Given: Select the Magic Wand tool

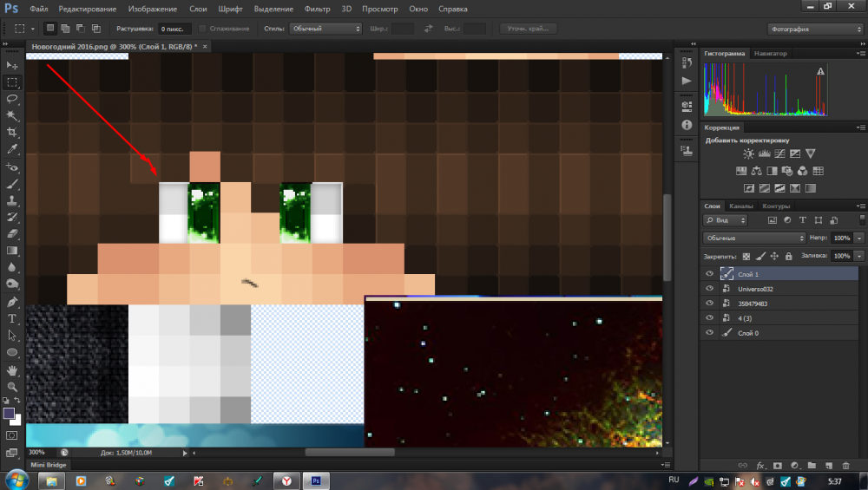Looking at the screenshot, I should point(12,115).
